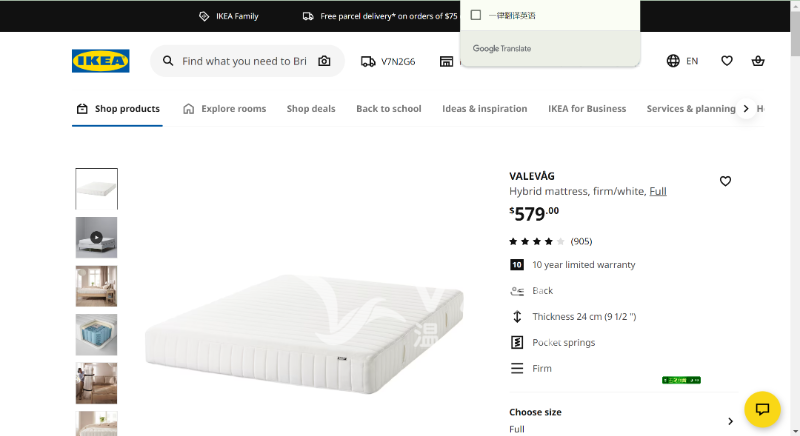Click globe language selector EN
800x436 pixels.
pyautogui.click(x=682, y=61)
